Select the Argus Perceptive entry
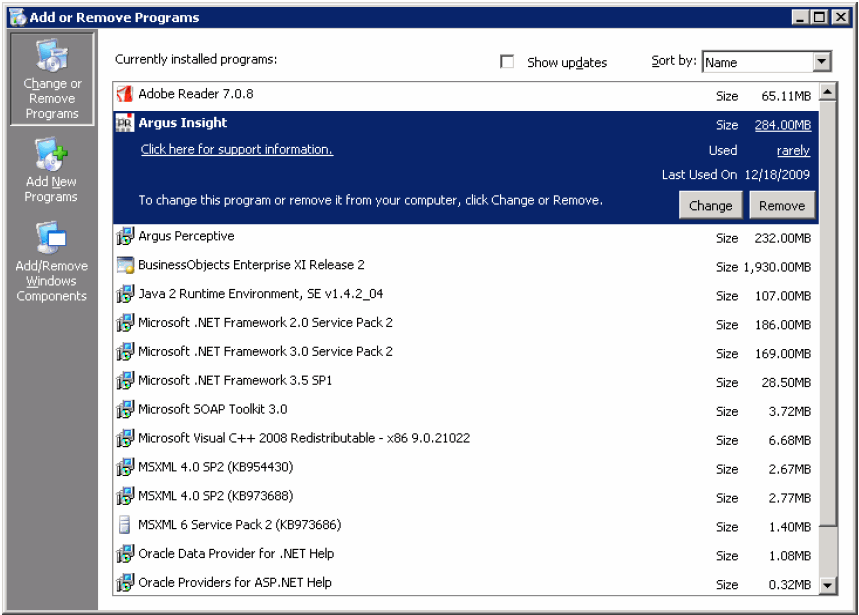The image size is (859, 615). 466,237
